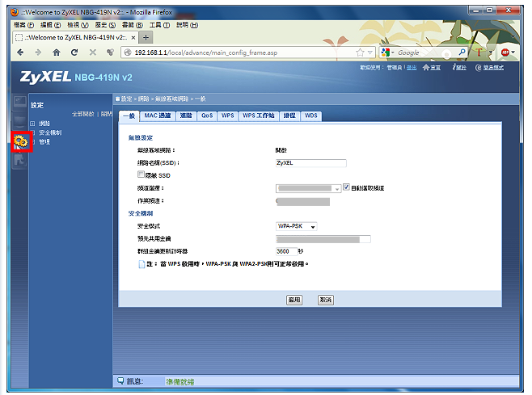532x395 pixels.
Task: Open the 檔案(F) menu
Action: tap(23, 25)
